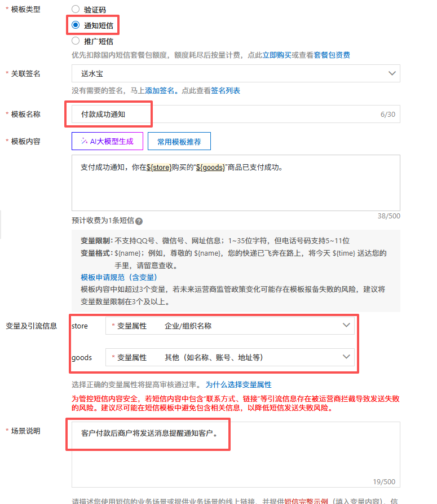
Task: Open 模板申请规范（含变量） link
Action: click(x=119, y=277)
